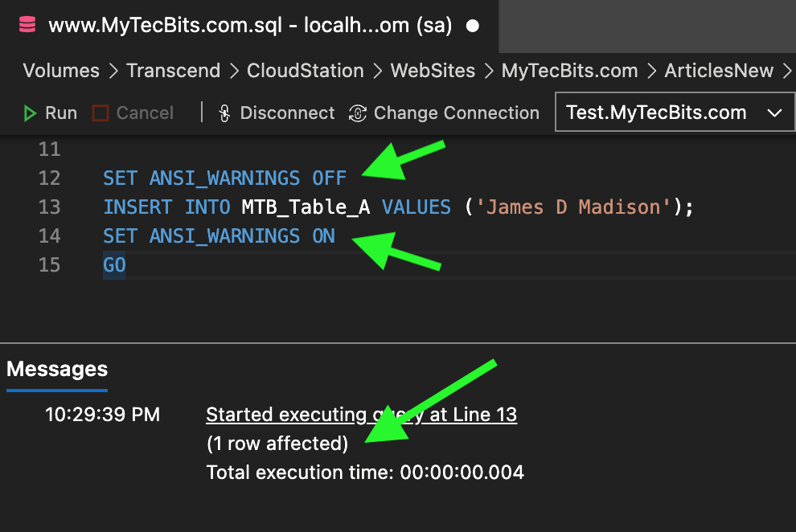Expand the CloudStation breadcrumb entry

coord(306,71)
